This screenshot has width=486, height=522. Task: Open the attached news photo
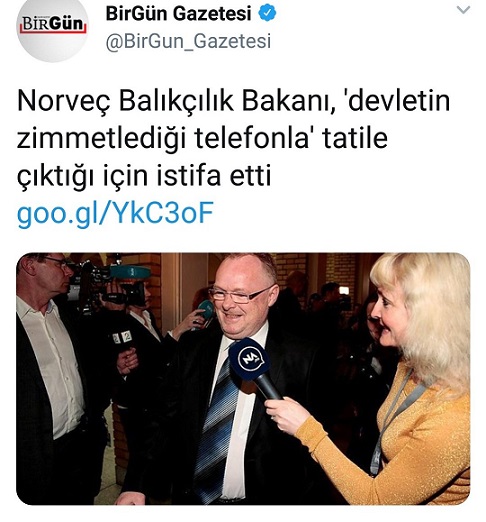tap(243, 379)
